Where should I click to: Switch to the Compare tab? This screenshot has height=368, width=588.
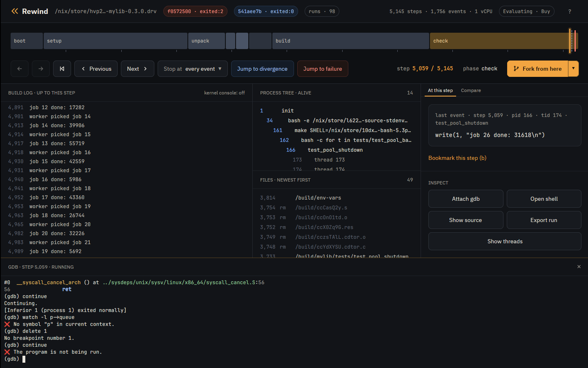pyautogui.click(x=471, y=90)
